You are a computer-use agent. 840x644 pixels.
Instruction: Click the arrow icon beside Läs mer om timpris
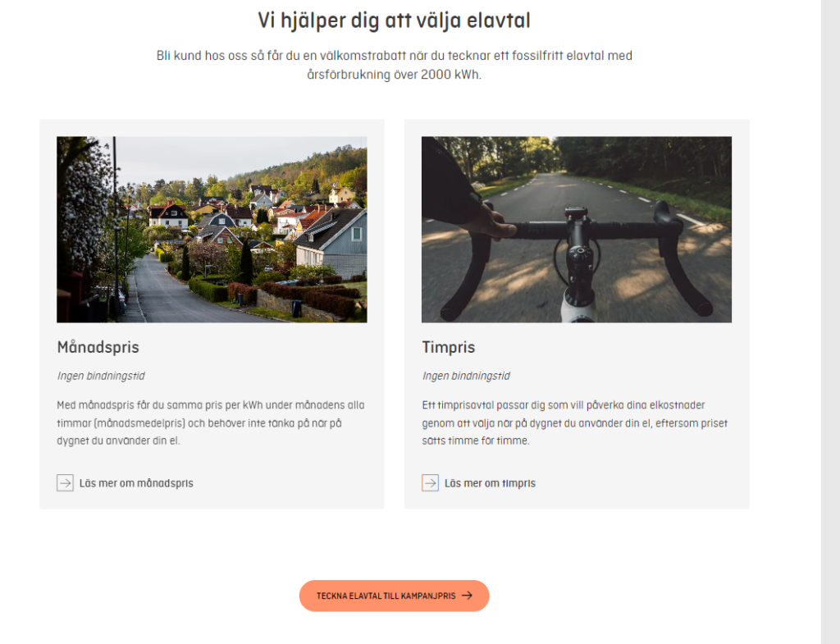[430, 482]
